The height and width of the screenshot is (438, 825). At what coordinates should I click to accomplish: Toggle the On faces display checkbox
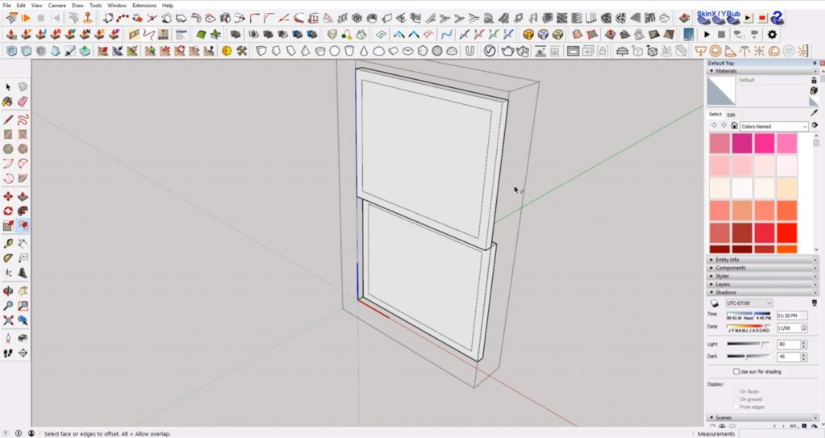tap(736, 391)
